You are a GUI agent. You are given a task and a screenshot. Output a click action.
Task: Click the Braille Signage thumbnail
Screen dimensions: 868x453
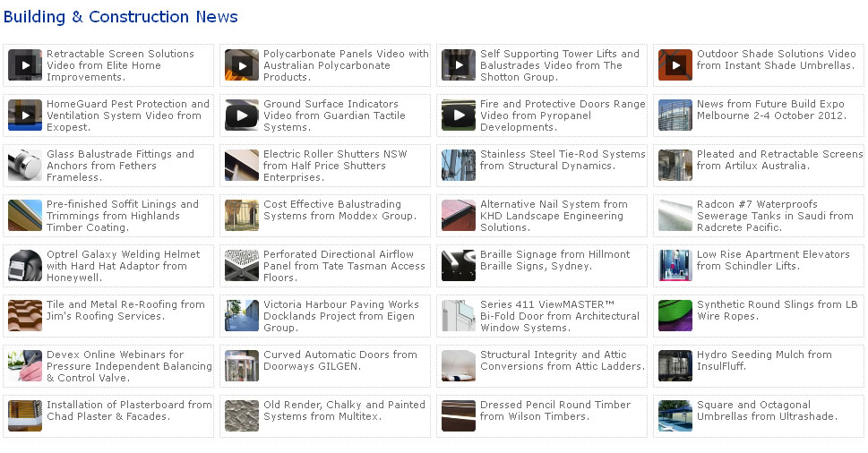click(459, 266)
